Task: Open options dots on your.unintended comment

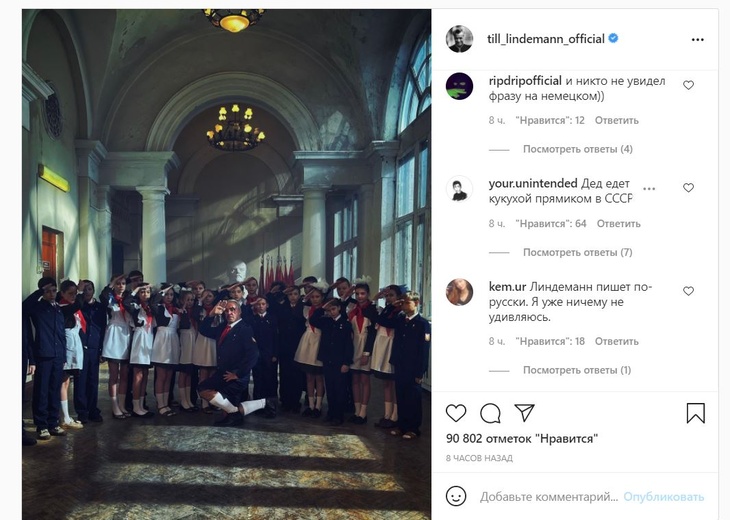Action: [649, 189]
